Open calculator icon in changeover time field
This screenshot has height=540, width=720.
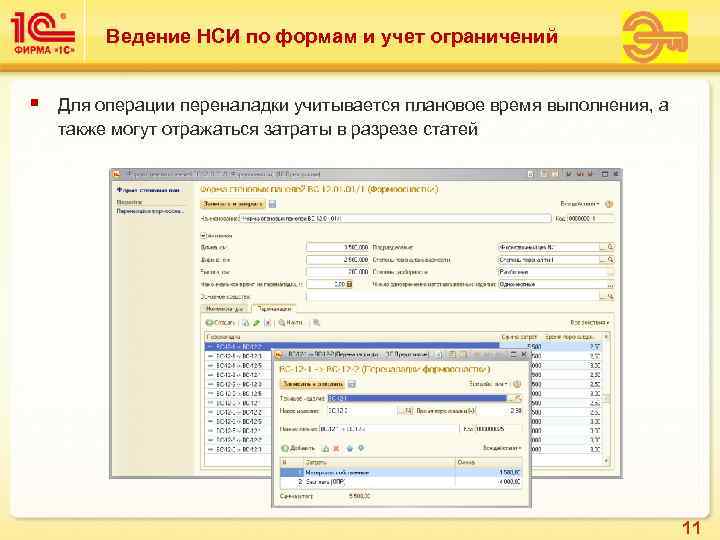349,284
